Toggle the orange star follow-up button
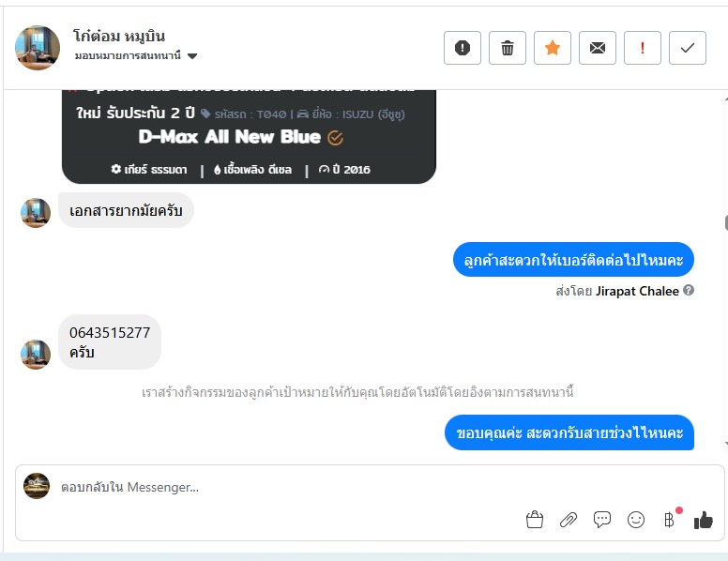 [x=552, y=48]
